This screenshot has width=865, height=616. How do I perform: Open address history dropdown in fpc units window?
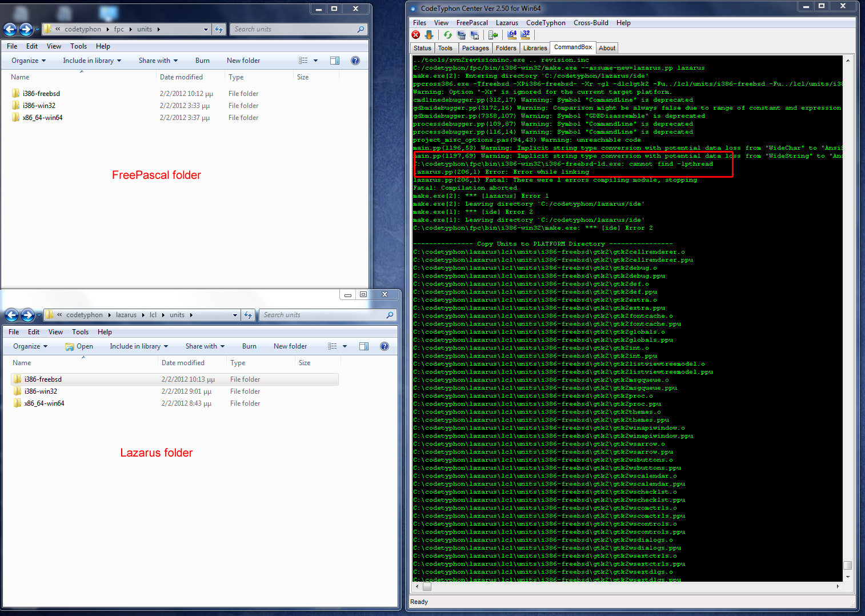click(206, 29)
